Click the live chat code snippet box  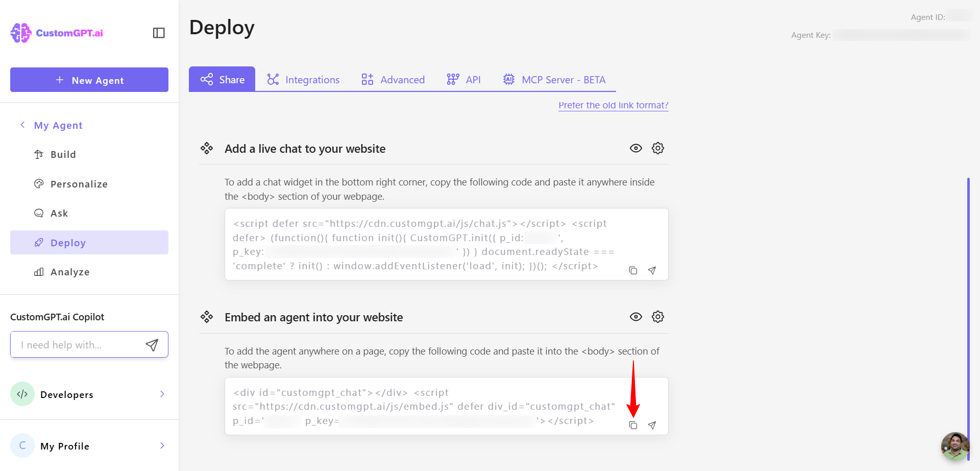click(447, 244)
